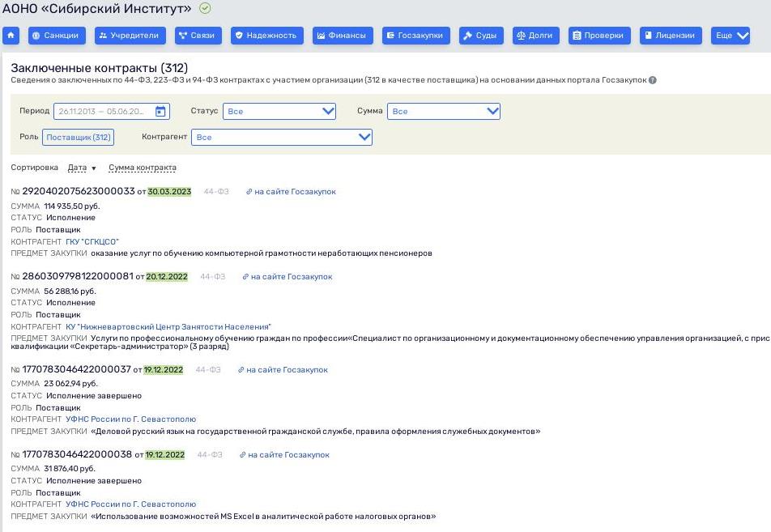771x532 pixels.
Task: Click the home icon button
Action: click(11, 36)
